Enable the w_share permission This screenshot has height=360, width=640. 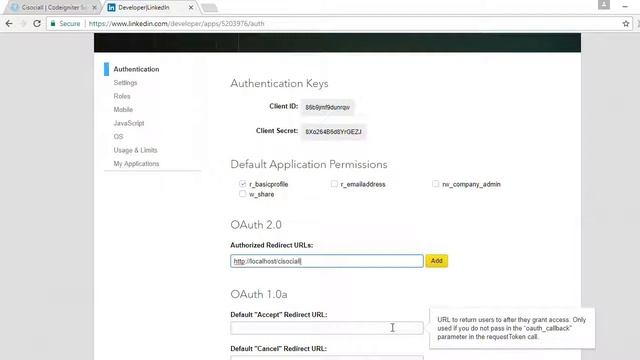click(243, 193)
